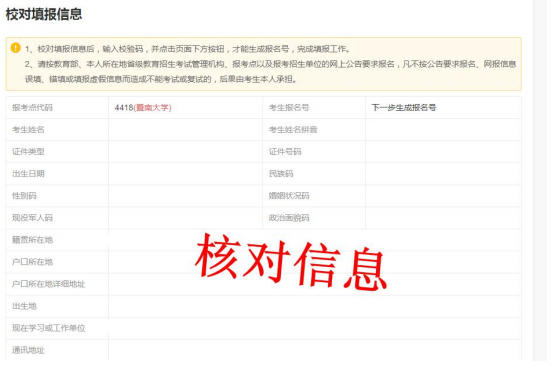Click the empty 考生姓名 value cell
The width and height of the screenshot is (558, 374).
[185, 130]
